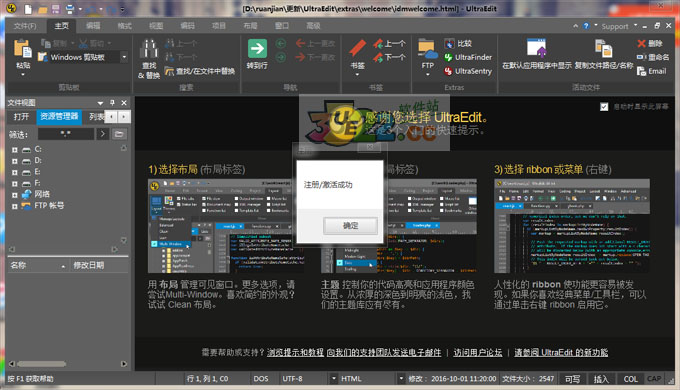The height and width of the screenshot is (390, 680).
Task: Click the 确定 button in the dialog
Action: (x=350, y=226)
